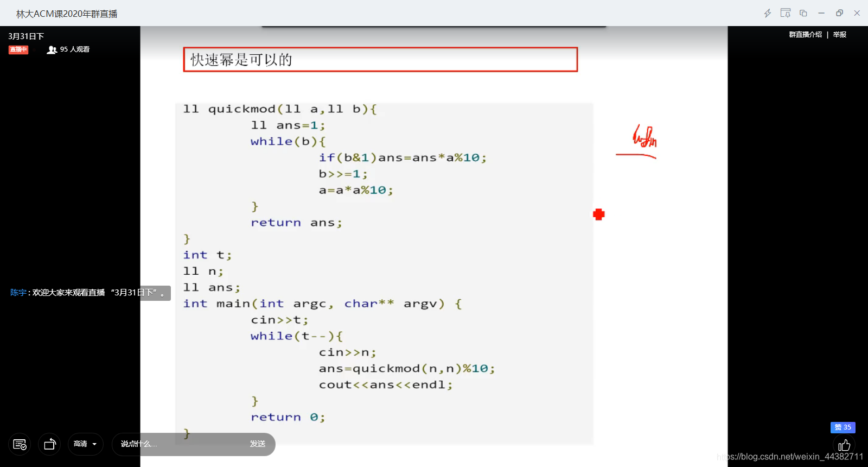Click the 直播中 live badge
868x467 pixels.
click(x=18, y=49)
